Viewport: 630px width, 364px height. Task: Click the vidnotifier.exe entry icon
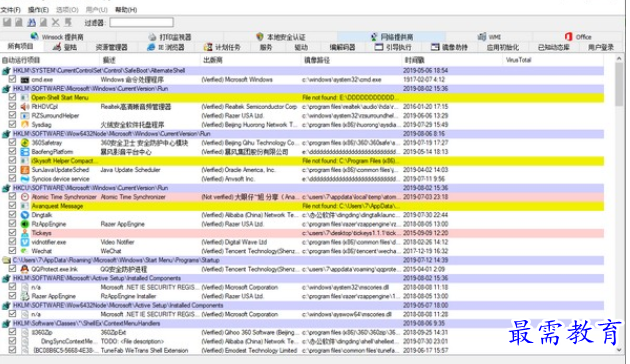point(25,242)
